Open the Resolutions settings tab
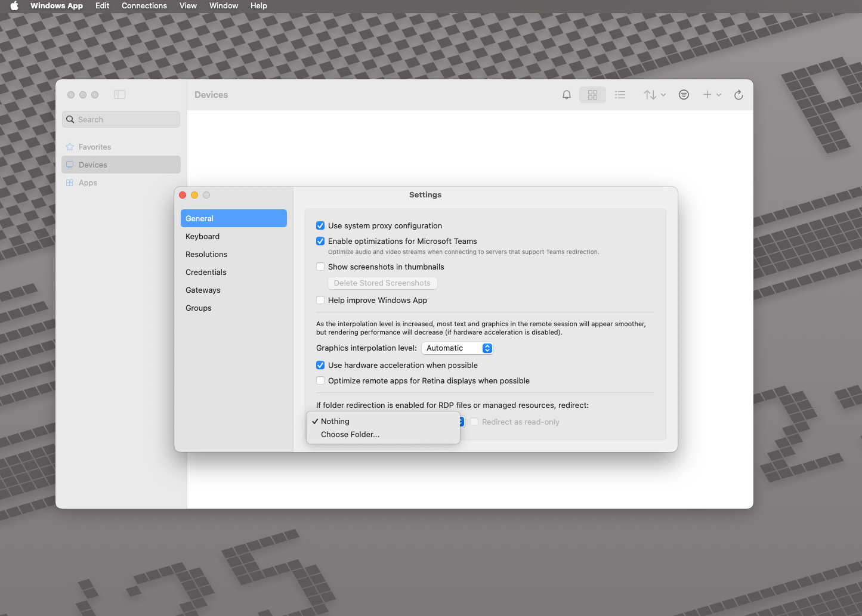 [234, 254]
